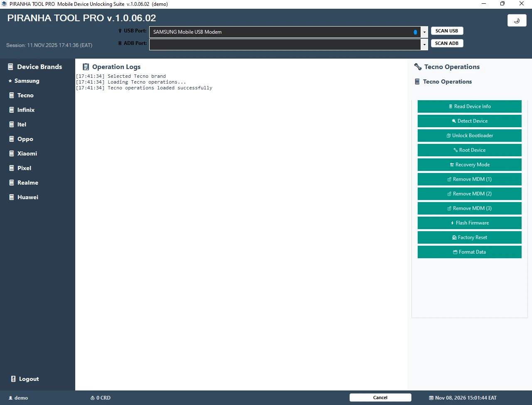Click the status bar date "Nov 08, 2026"

click(x=451, y=398)
